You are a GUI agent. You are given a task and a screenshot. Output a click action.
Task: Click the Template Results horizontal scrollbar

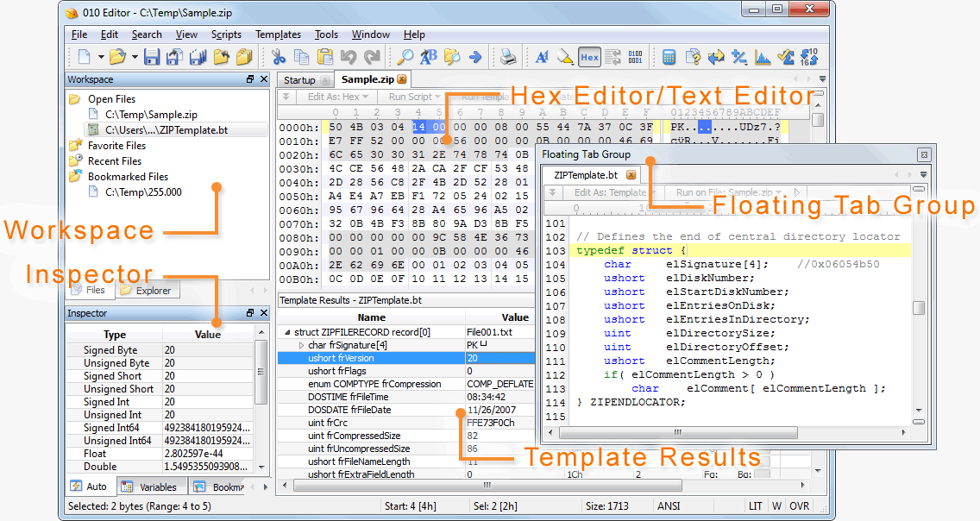point(487,486)
